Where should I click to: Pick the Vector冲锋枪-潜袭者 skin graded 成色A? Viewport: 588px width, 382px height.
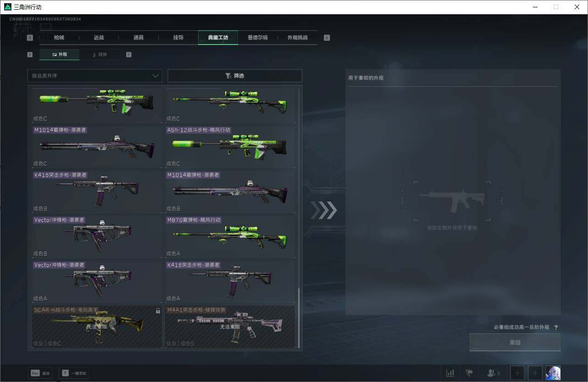[x=97, y=281]
